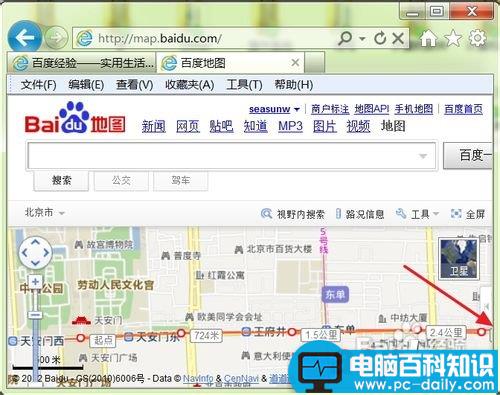Open the 商户标注 link

[x=330, y=109]
